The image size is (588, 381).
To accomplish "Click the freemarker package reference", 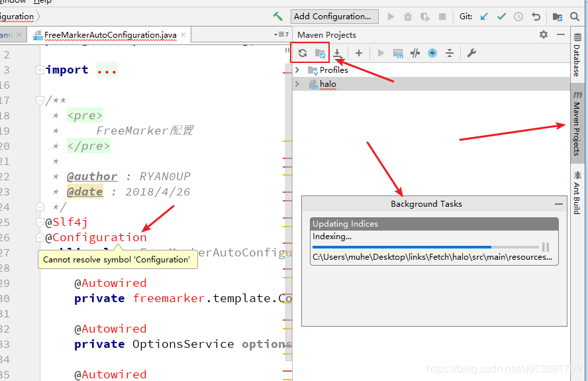I will tap(169, 298).
